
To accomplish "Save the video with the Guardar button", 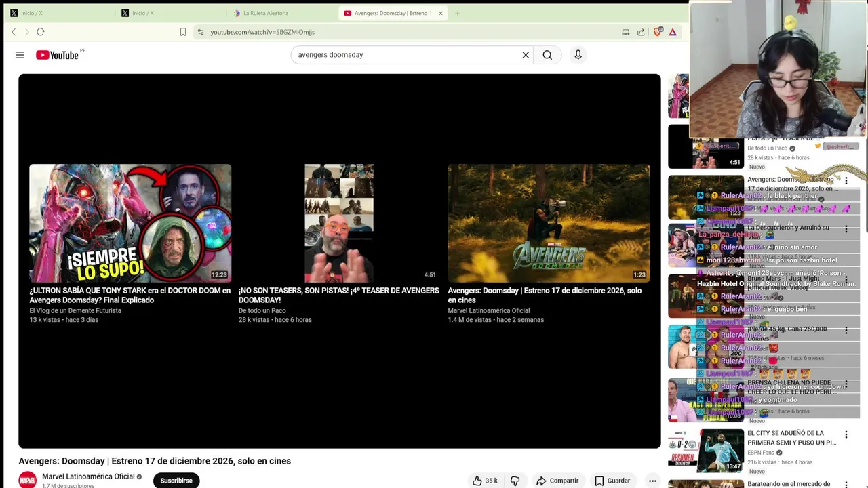I will point(612,481).
